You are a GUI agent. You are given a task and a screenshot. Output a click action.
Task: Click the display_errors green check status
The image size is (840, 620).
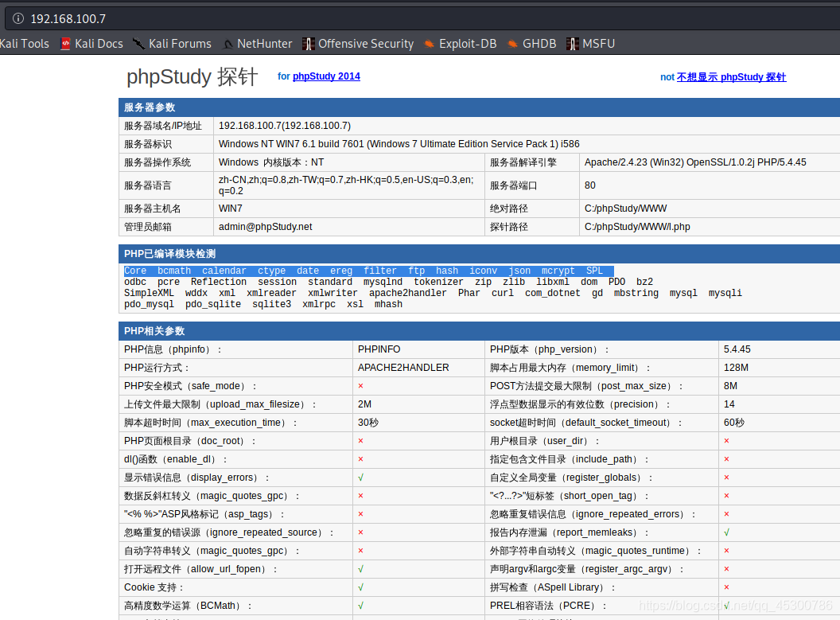click(360, 478)
